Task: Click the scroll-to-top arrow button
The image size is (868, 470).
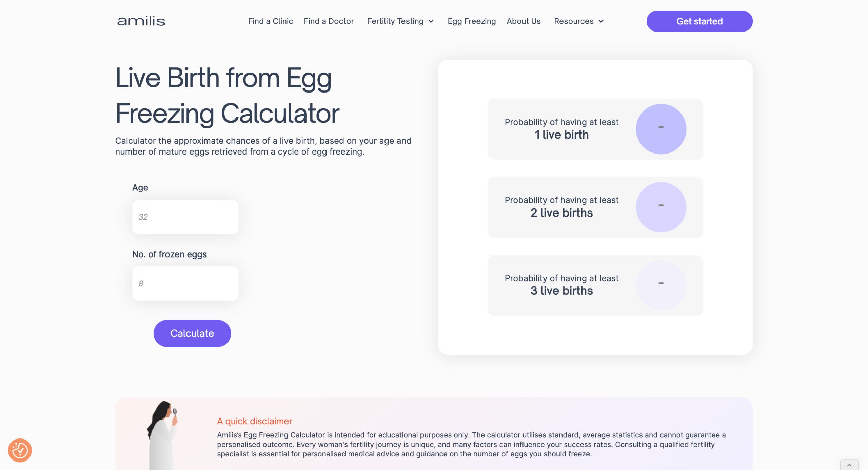Action: click(x=849, y=465)
